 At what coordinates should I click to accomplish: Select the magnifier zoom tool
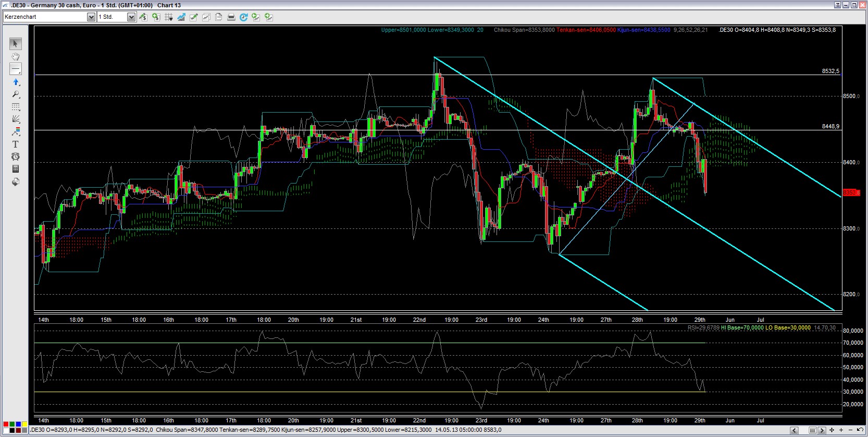(x=16, y=94)
